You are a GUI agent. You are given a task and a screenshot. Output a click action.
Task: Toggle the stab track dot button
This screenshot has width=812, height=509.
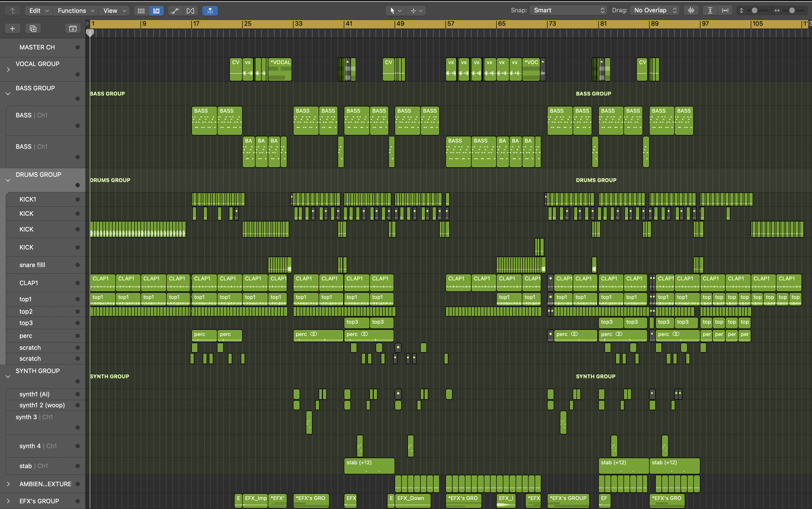[x=78, y=466]
